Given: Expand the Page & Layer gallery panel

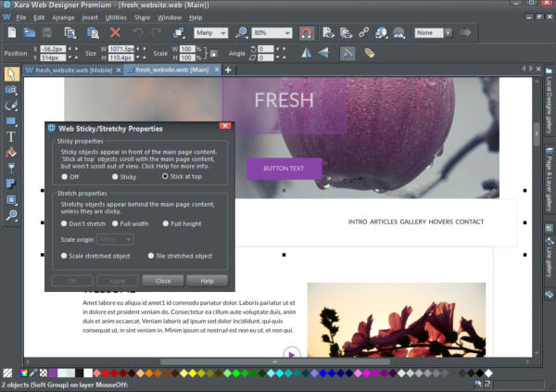Looking at the screenshot, I should (x=550, y=179).
